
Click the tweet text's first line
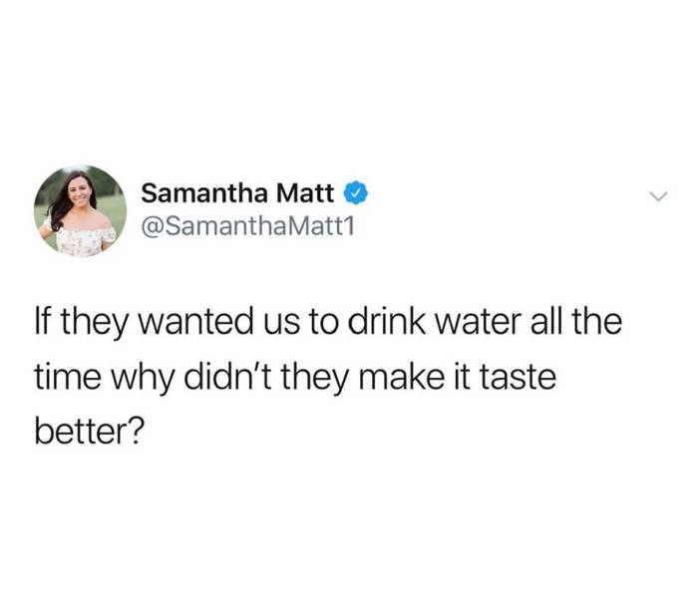(328, 322)
